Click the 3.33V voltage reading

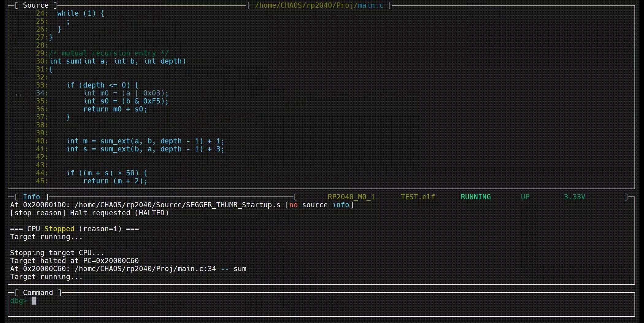(x=574, y=197)
